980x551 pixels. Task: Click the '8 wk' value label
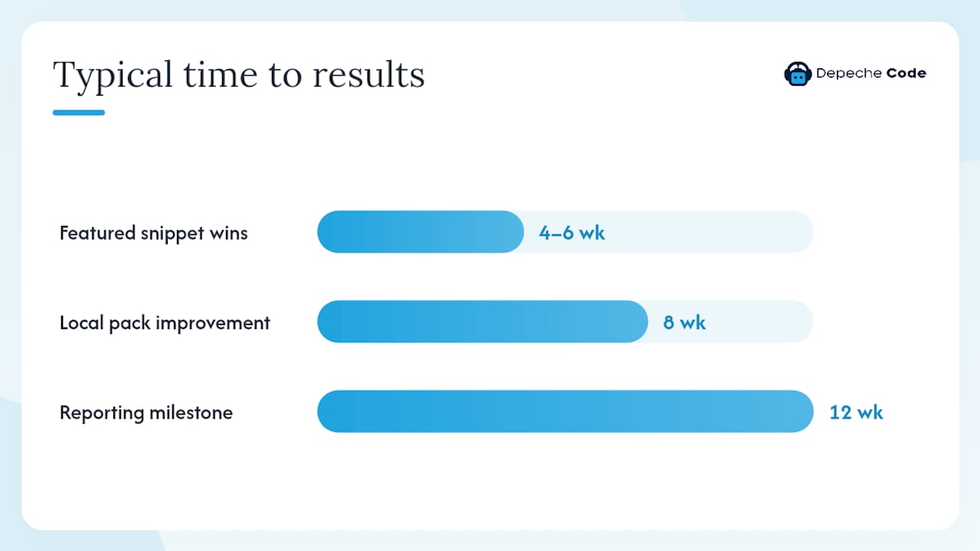click(x=684, y=322)
